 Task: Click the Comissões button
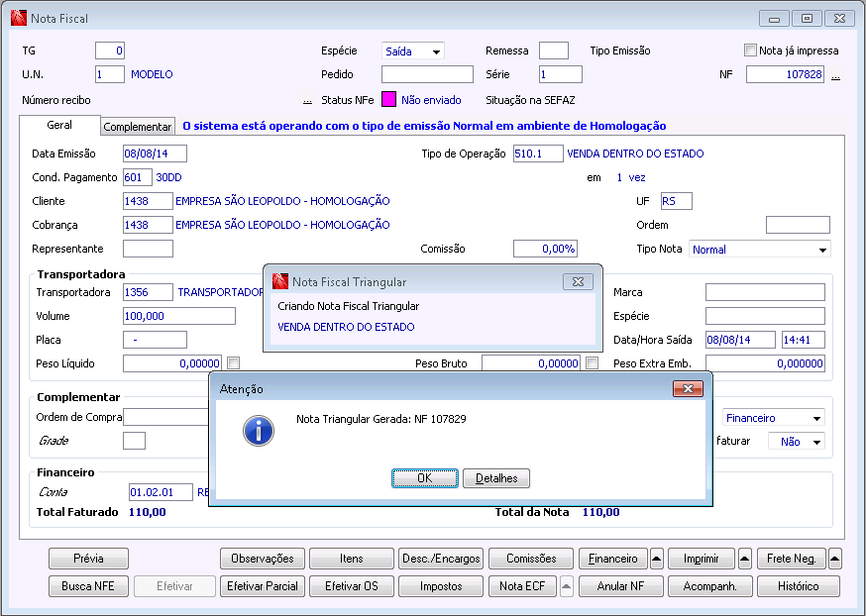pos(531,559)
